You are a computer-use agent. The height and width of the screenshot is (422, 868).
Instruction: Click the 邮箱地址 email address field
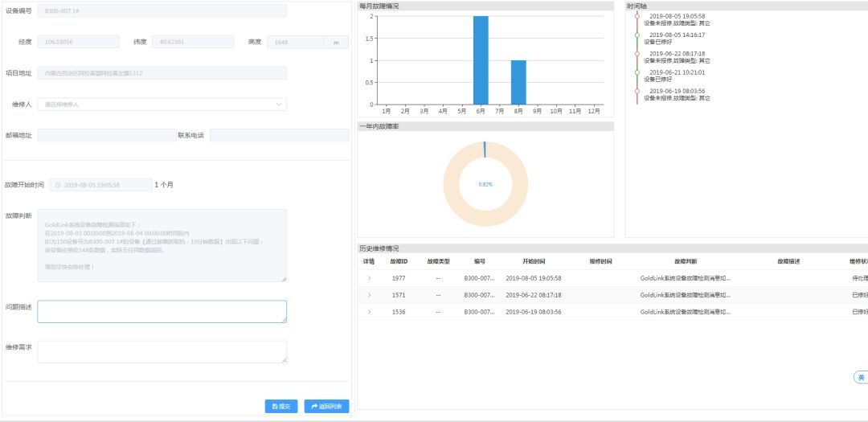(106, 136)
